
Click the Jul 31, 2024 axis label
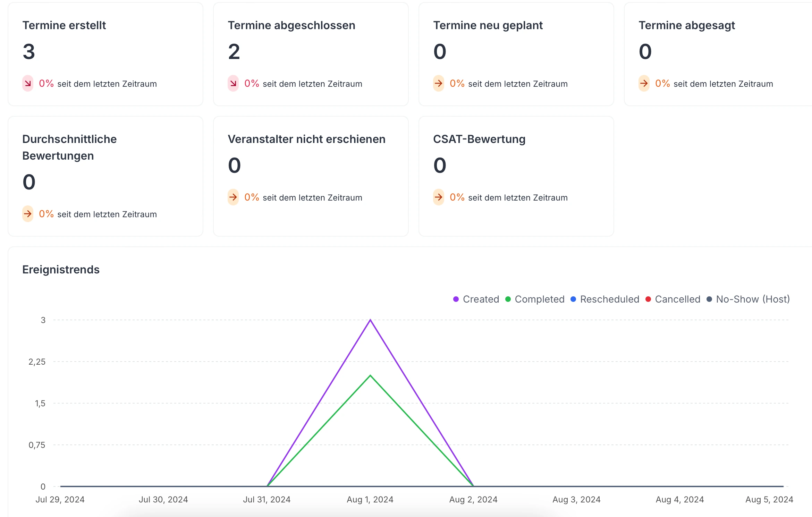(x=267, y=499)
